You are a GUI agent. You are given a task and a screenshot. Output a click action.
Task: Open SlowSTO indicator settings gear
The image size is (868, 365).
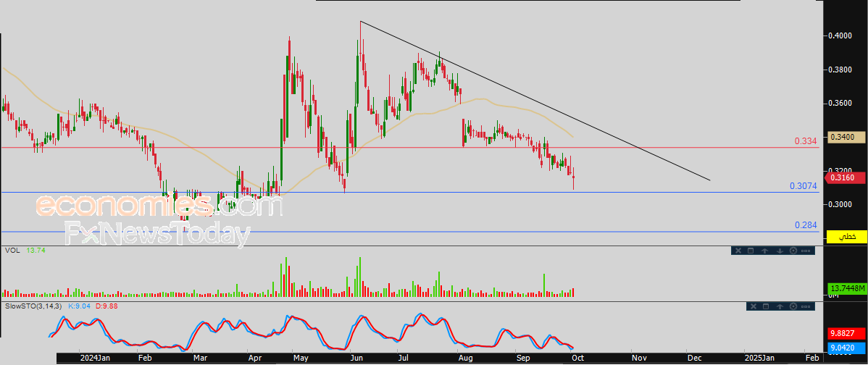[793, 306]
